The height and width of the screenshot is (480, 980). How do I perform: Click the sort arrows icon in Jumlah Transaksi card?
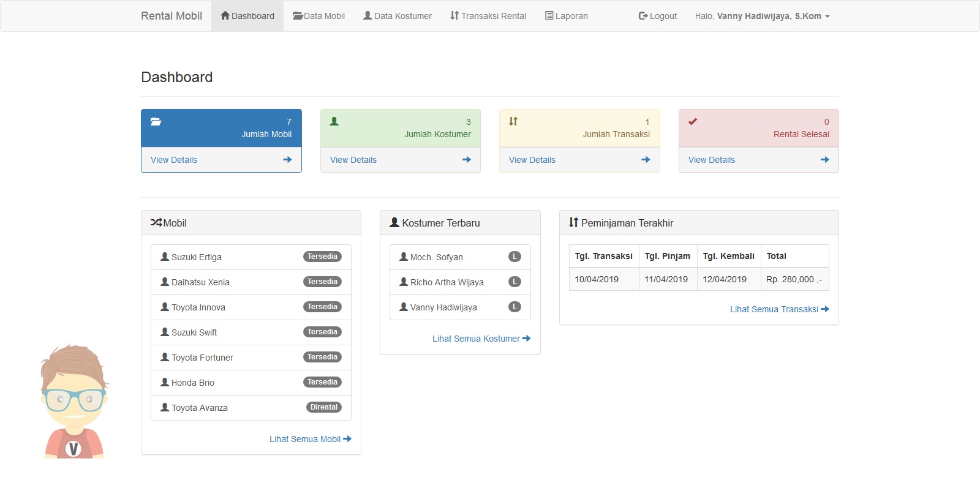pyautogui.click(x=513, y=122)
